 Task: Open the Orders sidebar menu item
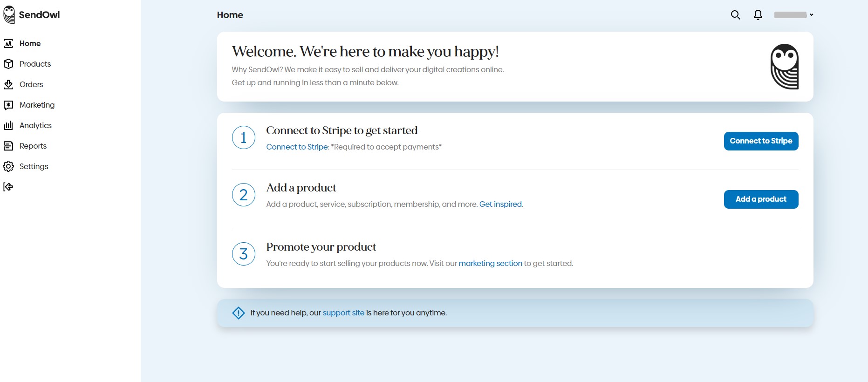click(31, 84)
